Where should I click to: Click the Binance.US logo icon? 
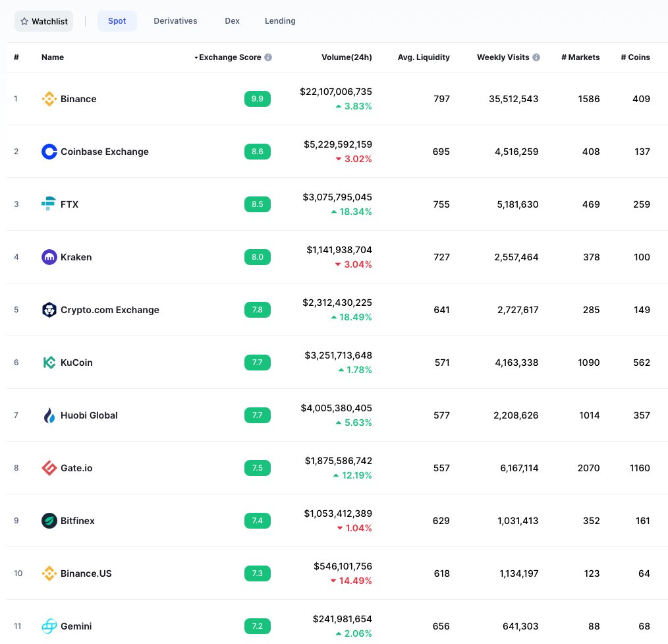click(49, 573)
